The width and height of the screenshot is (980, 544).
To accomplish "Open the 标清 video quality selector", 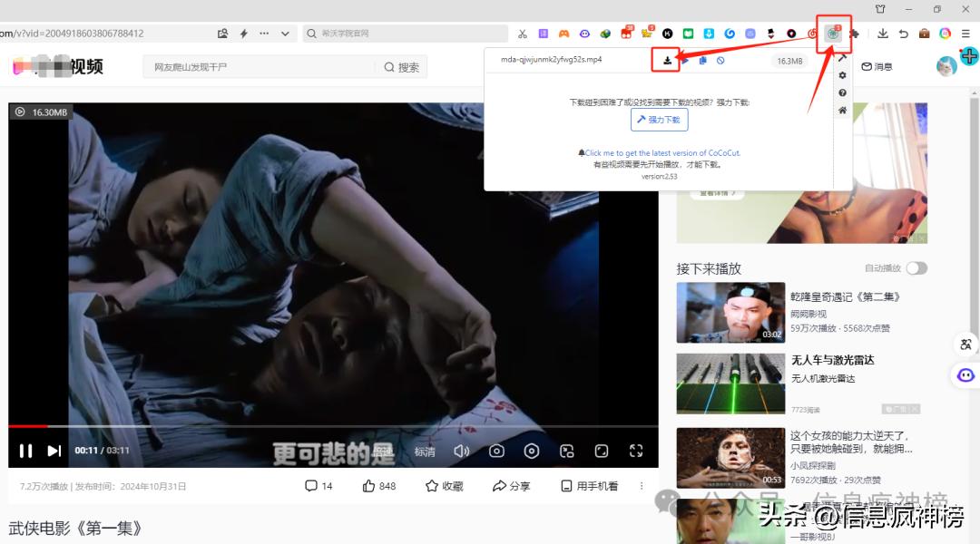I will 425,451.
